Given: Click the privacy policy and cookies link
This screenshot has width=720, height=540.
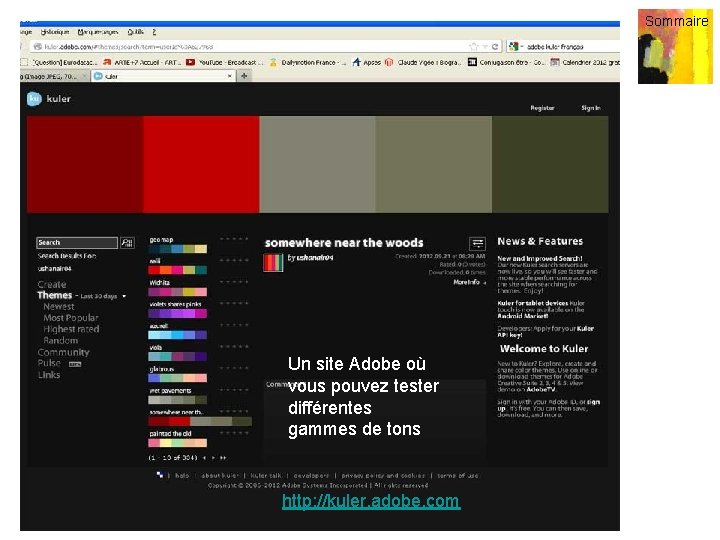Looking at the screenshot, I should click(x=383, y=475).
